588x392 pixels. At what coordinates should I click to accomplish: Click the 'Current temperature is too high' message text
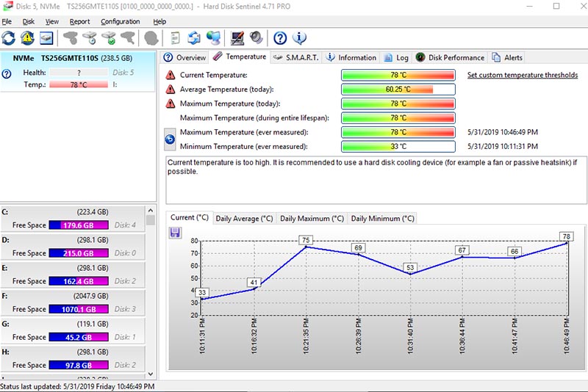(372, 167)
